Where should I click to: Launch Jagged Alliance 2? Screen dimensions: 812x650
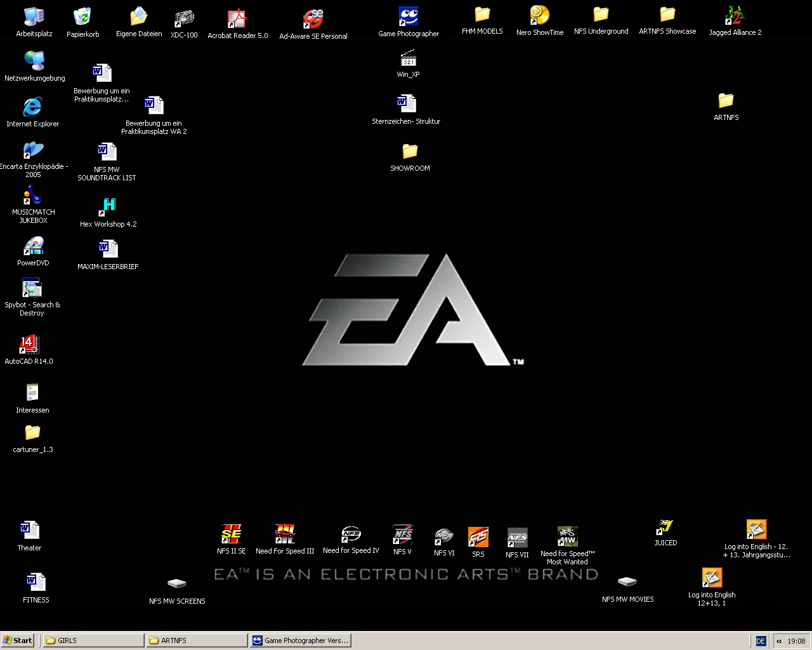tap(734, 17)
